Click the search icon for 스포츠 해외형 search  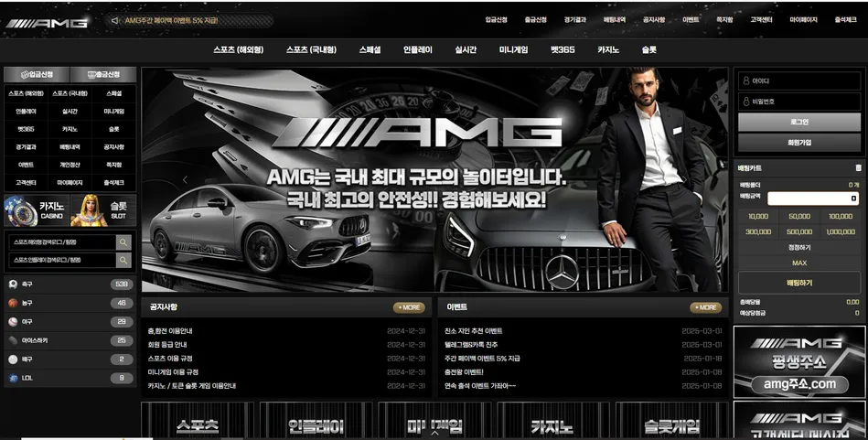coord(123,241)
